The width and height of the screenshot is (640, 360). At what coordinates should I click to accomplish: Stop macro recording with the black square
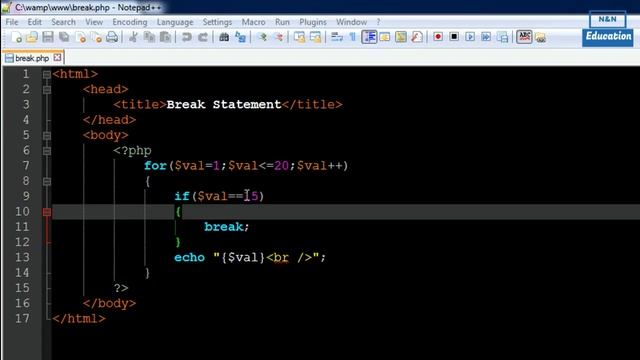(454, 37)
